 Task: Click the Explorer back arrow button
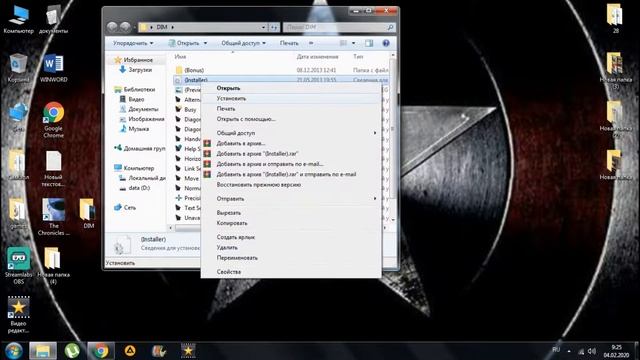pos(112,27)
